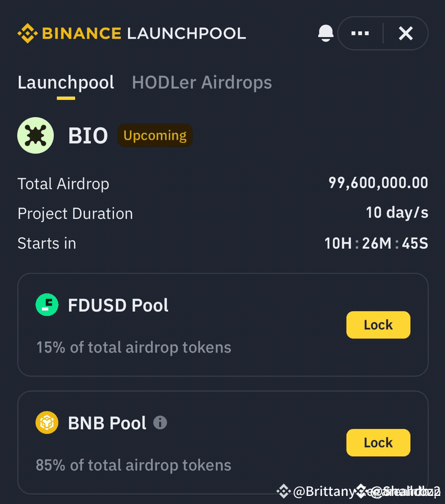The height and width of the screenshot is (504, 445).
Task: Open the three-dot more options menu
Action: [x=360, y=33]
